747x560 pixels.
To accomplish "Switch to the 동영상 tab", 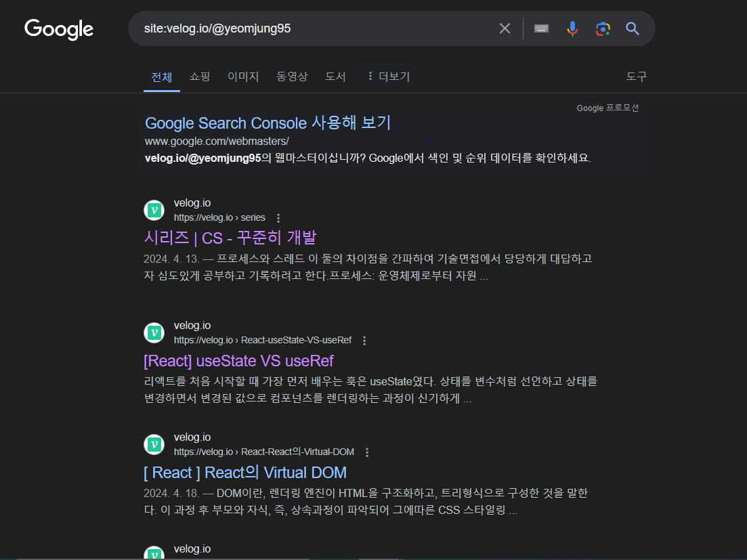I will (292, 77).
